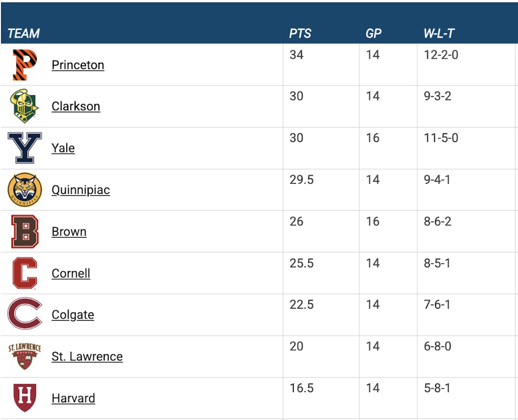Click the Yale navy Y logo
Viewport: 518px width, 420px height.
[24, 148]
